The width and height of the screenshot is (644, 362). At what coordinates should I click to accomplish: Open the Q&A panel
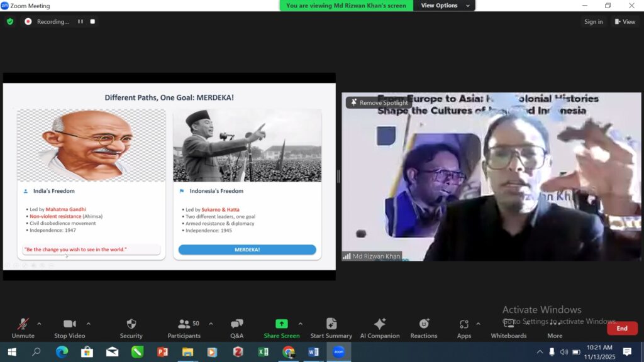point(236,327)
